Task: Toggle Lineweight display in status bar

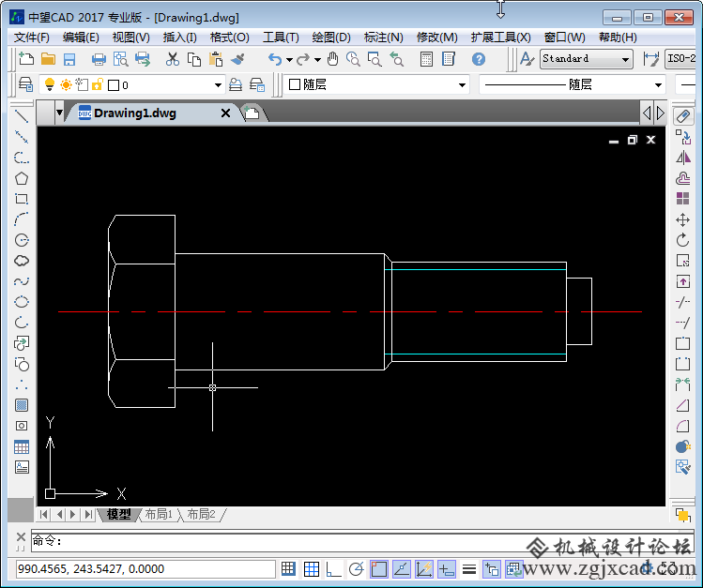Action: click(x=469, y=569)
